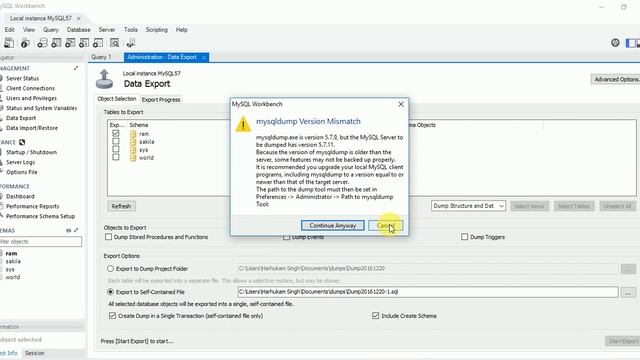Select Export to Dump Project Folder radio
The image size is (640, 360).
[110, 269]
